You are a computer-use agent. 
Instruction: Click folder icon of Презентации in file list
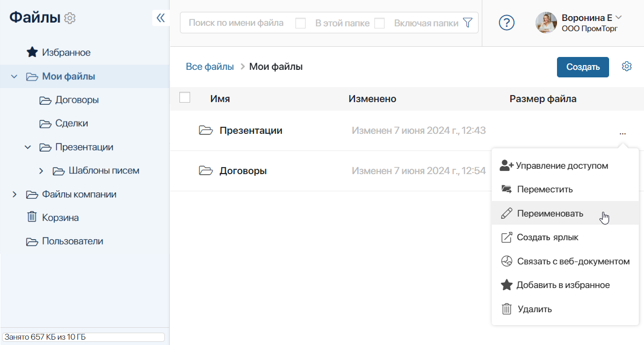(x=206, y=131)
